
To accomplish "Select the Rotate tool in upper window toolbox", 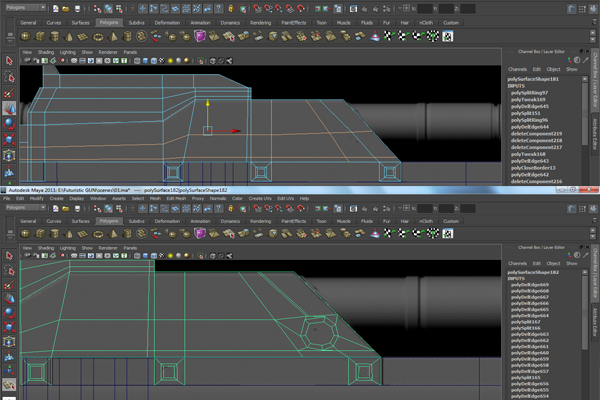I will tap(9, 124).
